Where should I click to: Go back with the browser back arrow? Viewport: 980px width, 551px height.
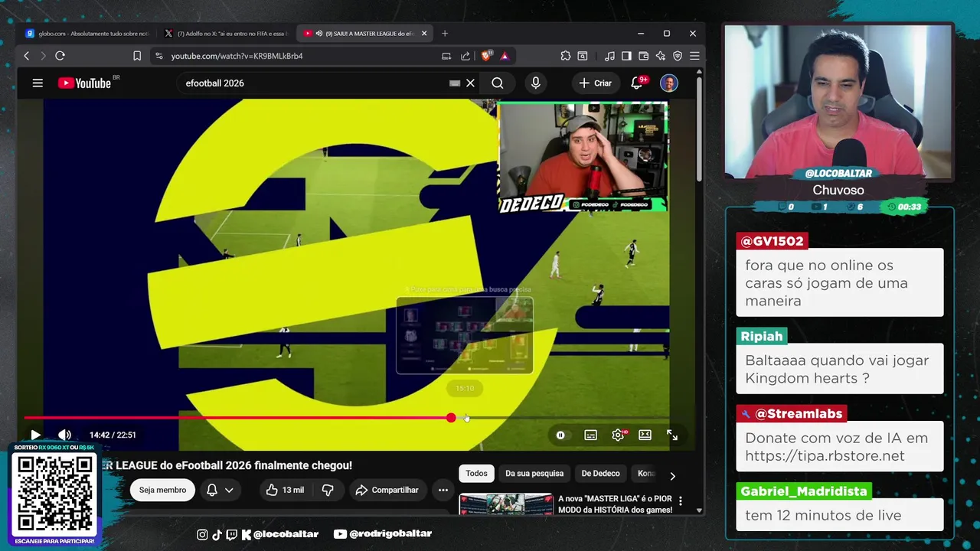point(27,56)
